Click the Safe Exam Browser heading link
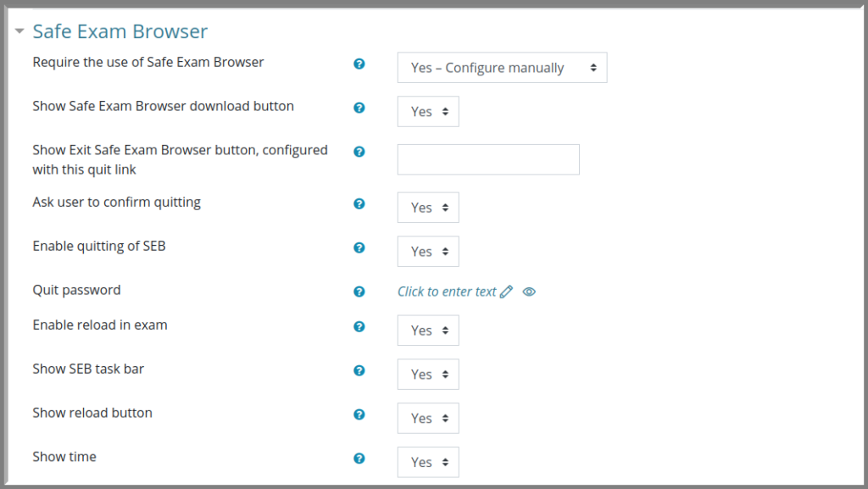The width and height of the screenshot is (868, 489). tap(120, 31)
